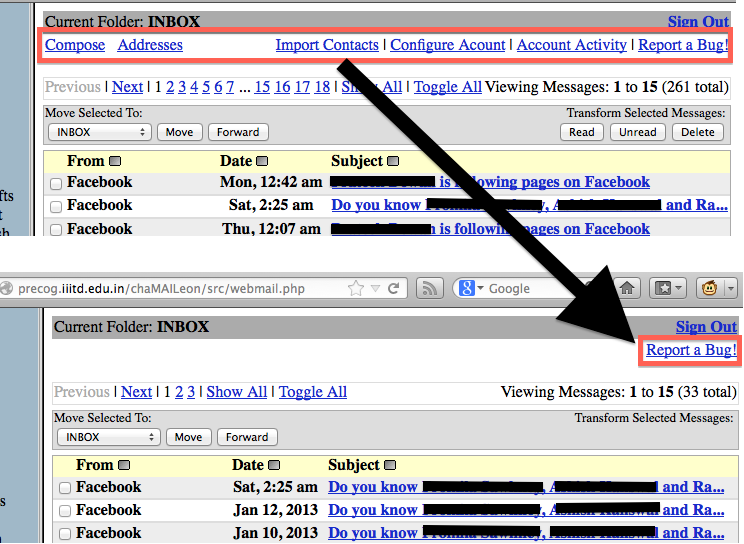Image resolution: width=744 pixels, height=544 pixels.
Task: Open the upper INBOX move-to folder dropdown
Action: 99,132
